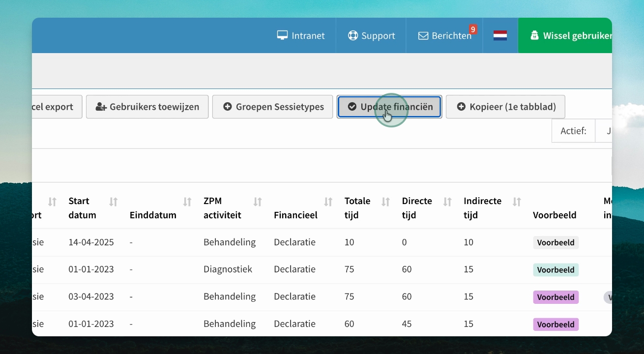Select the start date 14-04-2025
644x354 pixels.
91,242
